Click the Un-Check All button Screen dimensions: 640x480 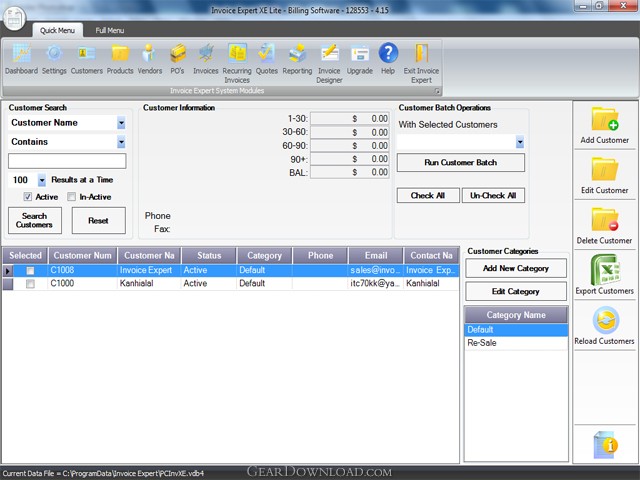[493, 196]
